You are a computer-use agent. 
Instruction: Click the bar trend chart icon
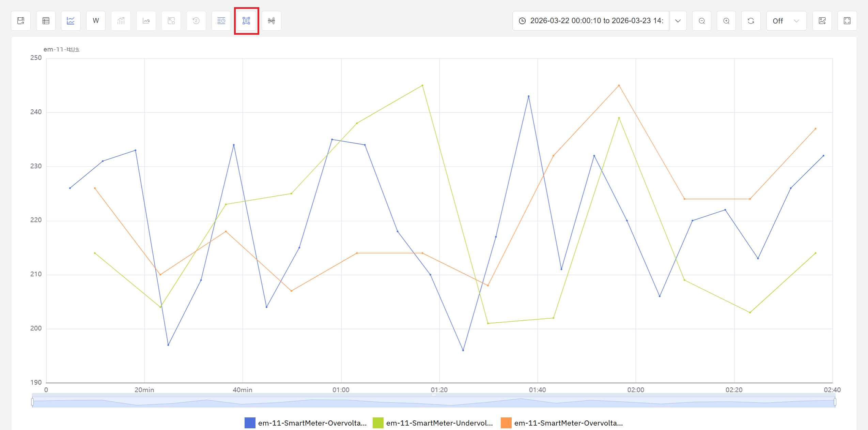click(121, 21)
